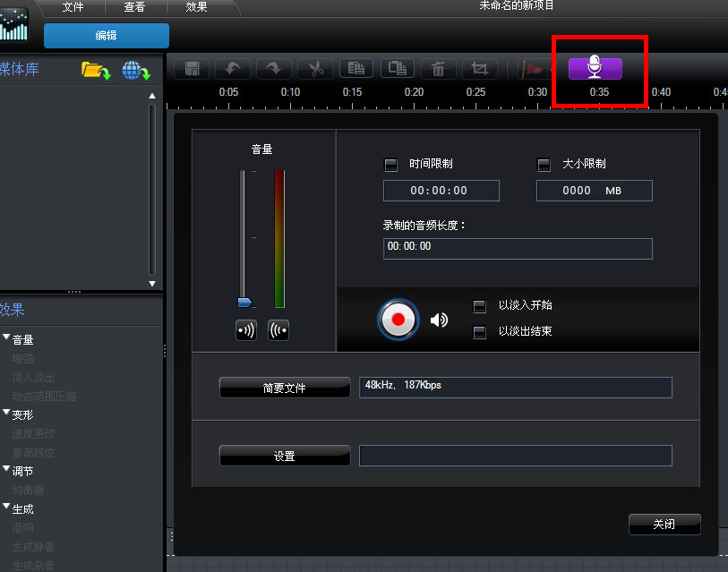Click the trash Delete icon

click(x=438, y=67)
